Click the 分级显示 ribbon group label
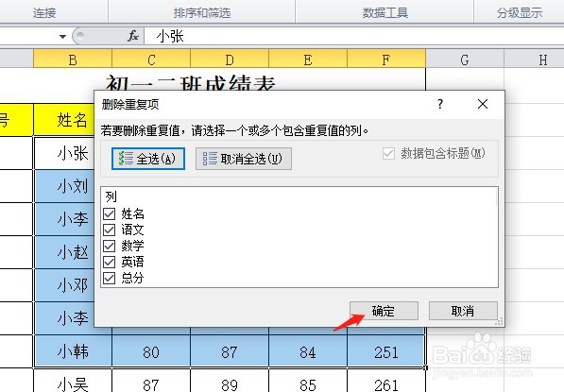Image resolution: width=564 pixels, height=392 pixels. (520, 13)
